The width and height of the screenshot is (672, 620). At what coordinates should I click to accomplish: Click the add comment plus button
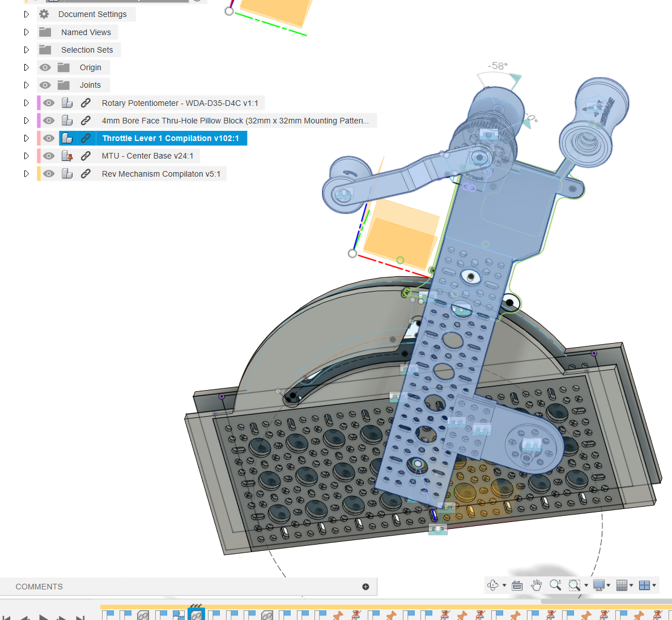click(366, 587)
